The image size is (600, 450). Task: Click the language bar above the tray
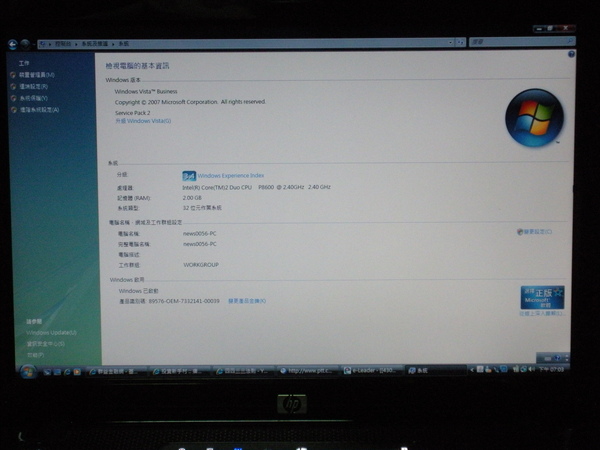point(553,359)
